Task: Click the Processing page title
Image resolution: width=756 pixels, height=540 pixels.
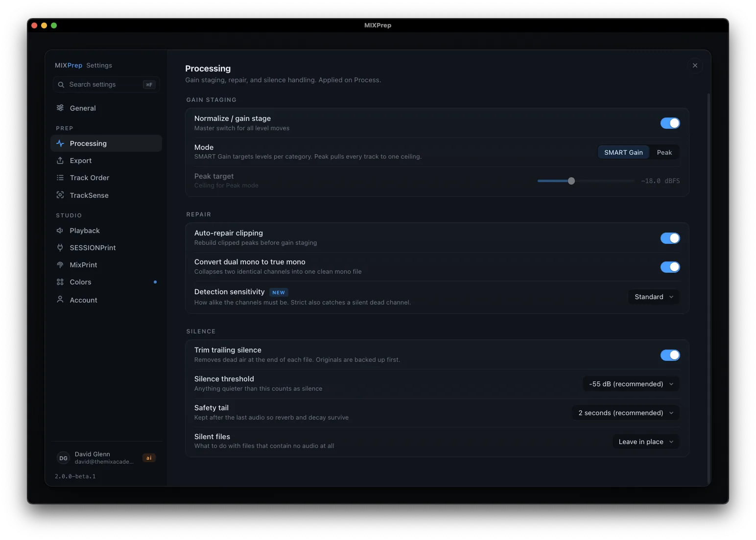Action: click(x=208, y=69)
